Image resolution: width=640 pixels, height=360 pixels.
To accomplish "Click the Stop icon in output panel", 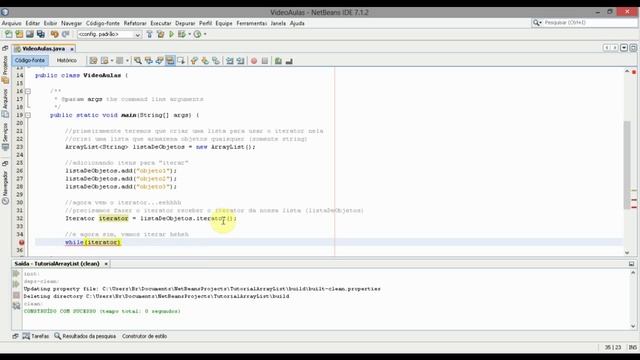I will pyautogui.click(x=16, y=295).
